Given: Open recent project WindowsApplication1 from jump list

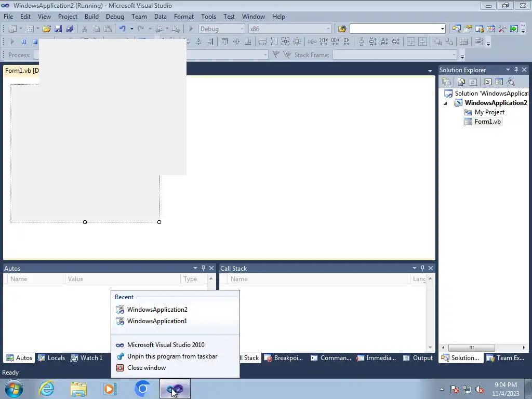Looking at the screenshot, I should tap(175, 321).
